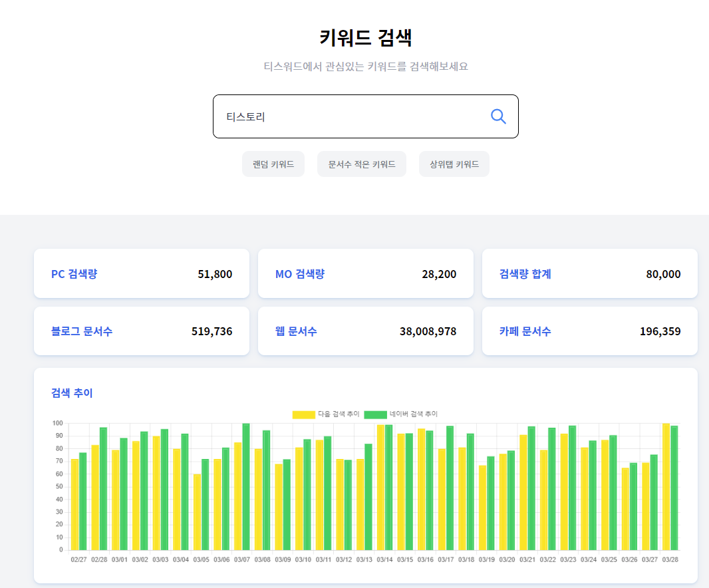This screenshot has height=588, width=709.
Task: Click the green bar for 03/23
Action: pos(573,488)
